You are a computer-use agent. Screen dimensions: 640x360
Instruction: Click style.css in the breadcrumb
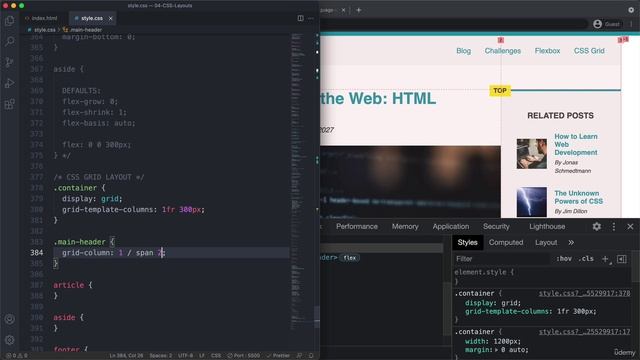42,30
